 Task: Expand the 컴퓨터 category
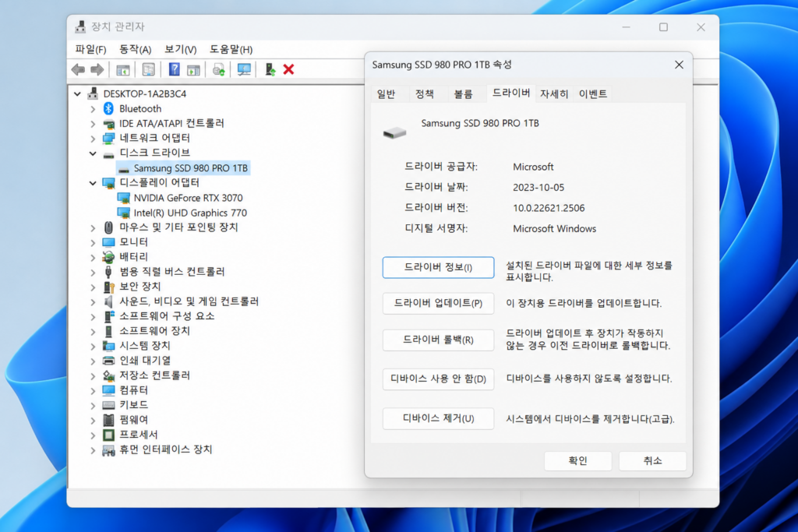(x=93, y=390)
